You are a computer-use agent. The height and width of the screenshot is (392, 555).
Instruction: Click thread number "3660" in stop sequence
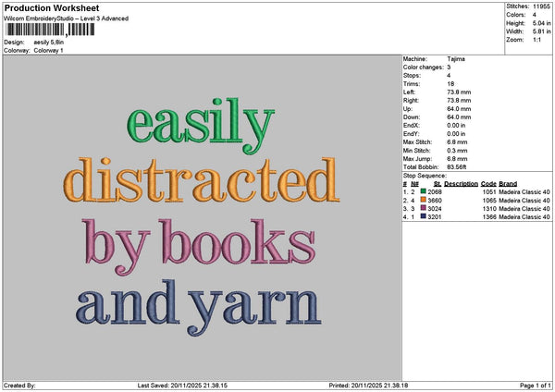click(435, 201)
